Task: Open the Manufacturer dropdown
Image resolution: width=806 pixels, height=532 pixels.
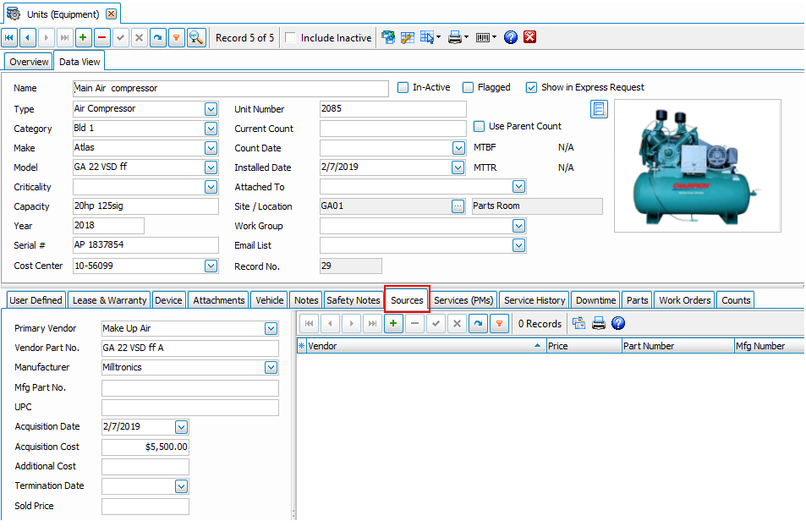Action: (271, 368)
